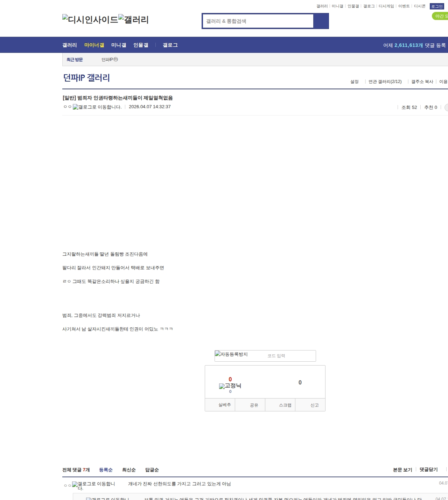The image size is (448, 500).
Task: Click the 전체 댓글 7개 label
Action: (x=76, y=470)
